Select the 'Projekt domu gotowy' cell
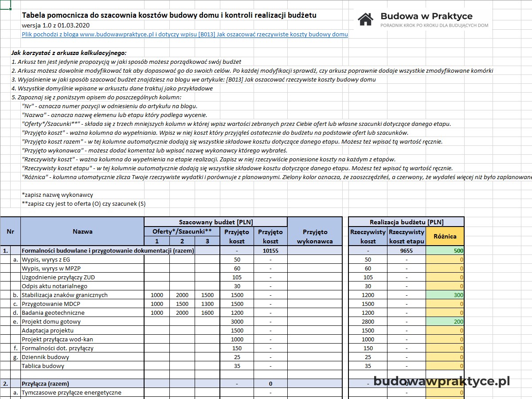Viewport: 532px width, 399px height. [x=82, y=321]
